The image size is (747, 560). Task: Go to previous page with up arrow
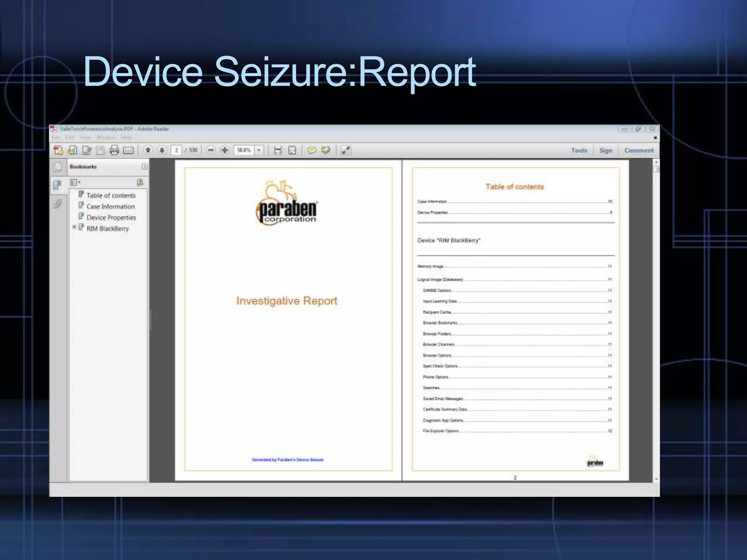pos(148,150)
